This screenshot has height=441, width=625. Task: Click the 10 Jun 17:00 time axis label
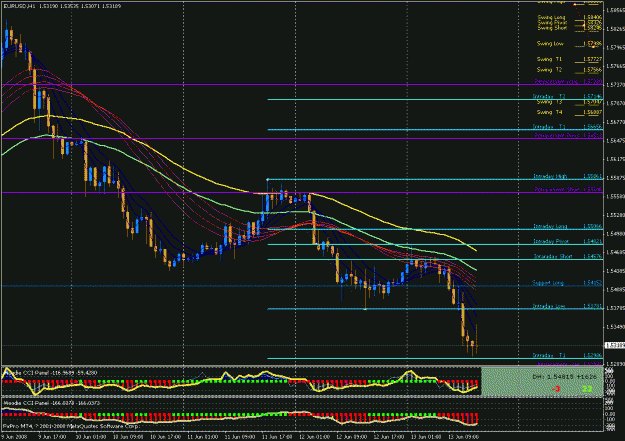pos(165,437)
